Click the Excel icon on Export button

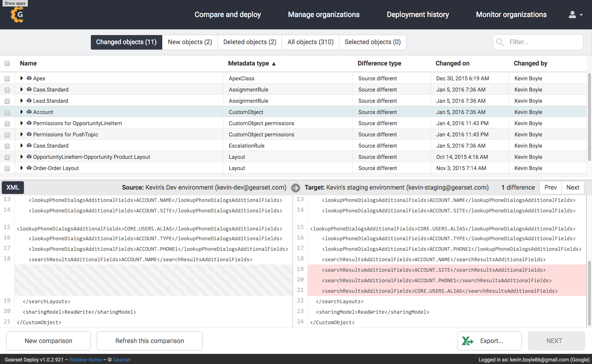467,341
